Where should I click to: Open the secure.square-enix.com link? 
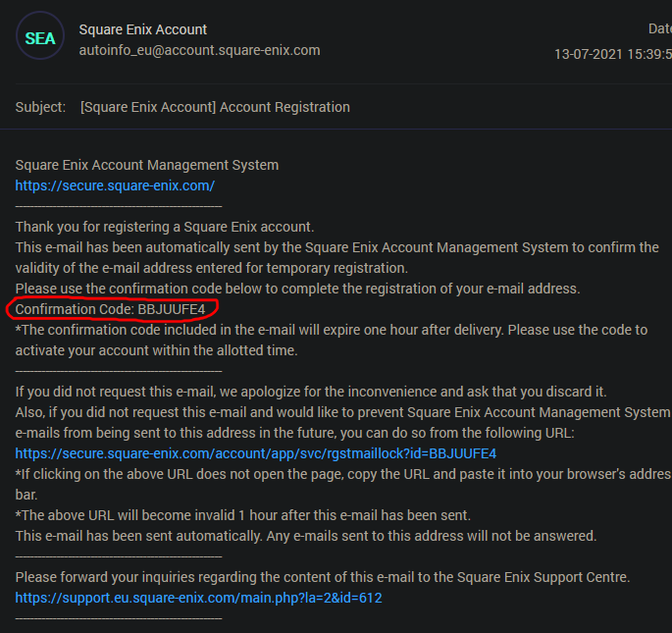[x=115, y=185]
